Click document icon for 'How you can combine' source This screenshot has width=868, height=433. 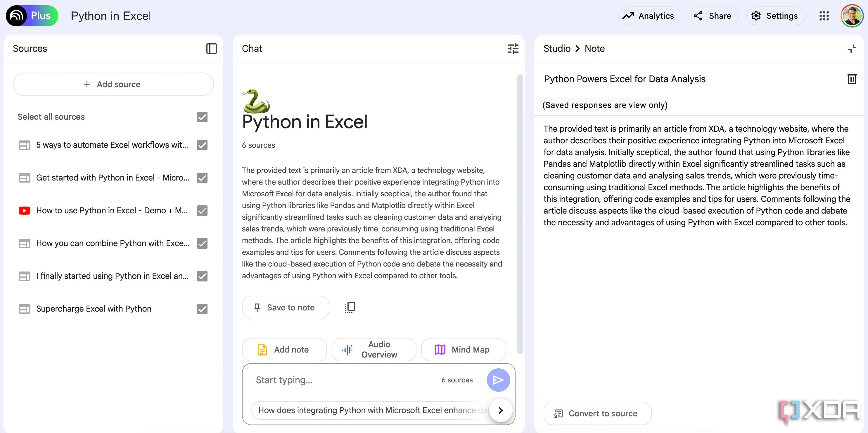(24, 243)
